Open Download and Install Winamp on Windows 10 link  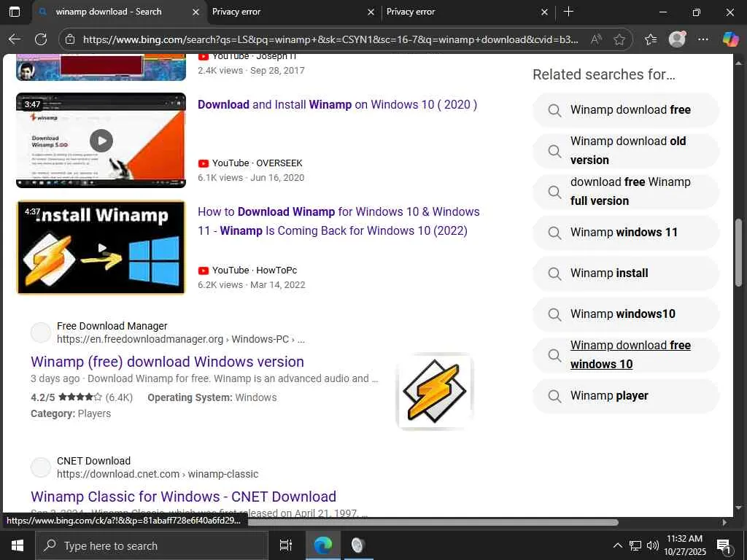(337, 105)
